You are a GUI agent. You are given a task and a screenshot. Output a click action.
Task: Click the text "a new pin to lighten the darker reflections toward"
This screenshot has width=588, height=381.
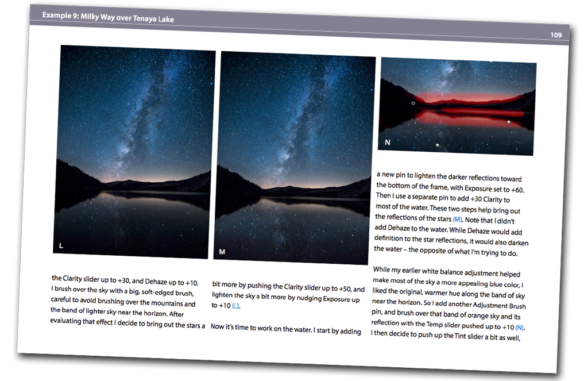tap(449, 177)
